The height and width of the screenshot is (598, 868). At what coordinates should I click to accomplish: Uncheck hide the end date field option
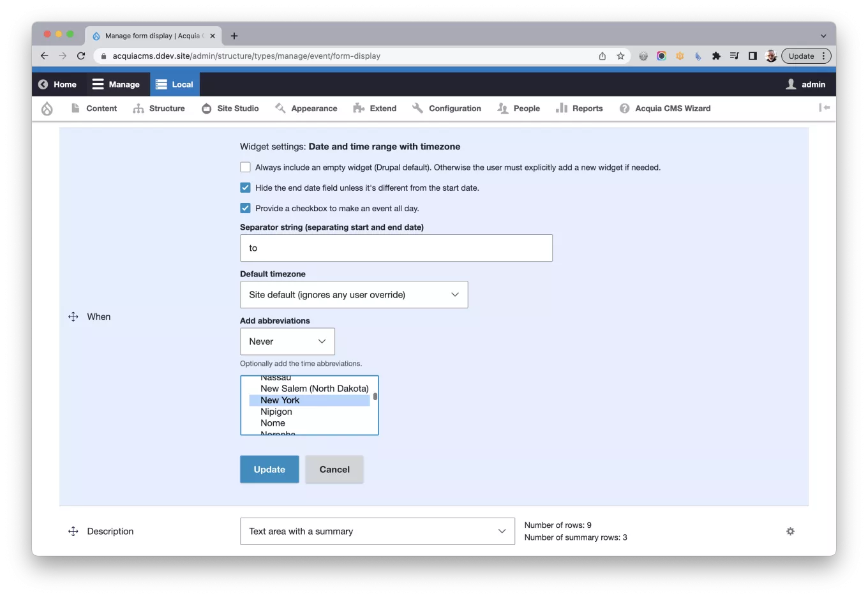coord(245,188)
